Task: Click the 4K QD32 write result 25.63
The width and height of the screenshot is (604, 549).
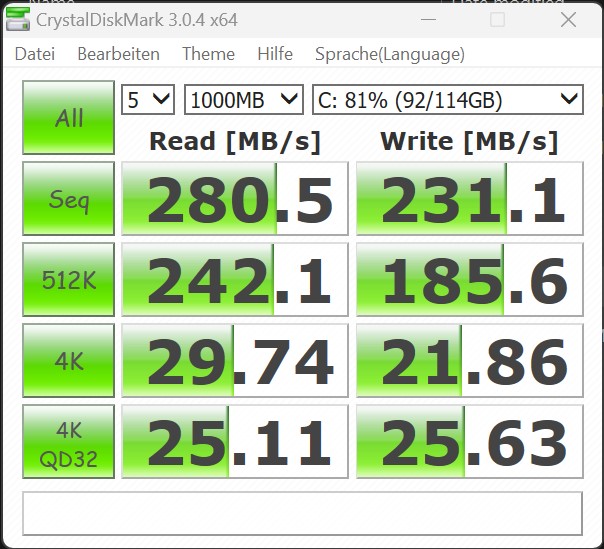Action: [x=470, y=442]
